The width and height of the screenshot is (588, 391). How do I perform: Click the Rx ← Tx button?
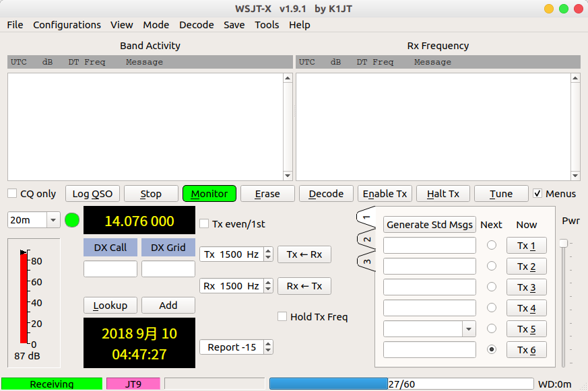pyautogui.click(x=304, y=286)
